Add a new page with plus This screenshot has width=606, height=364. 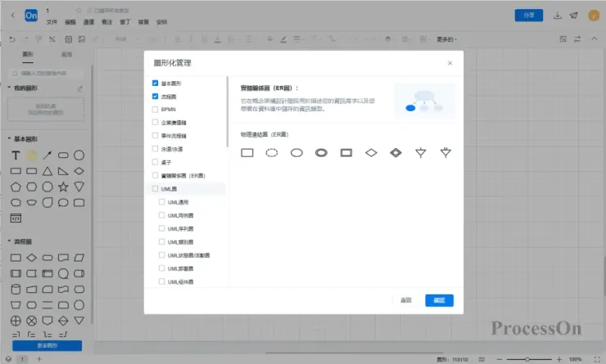pos(39,359)
